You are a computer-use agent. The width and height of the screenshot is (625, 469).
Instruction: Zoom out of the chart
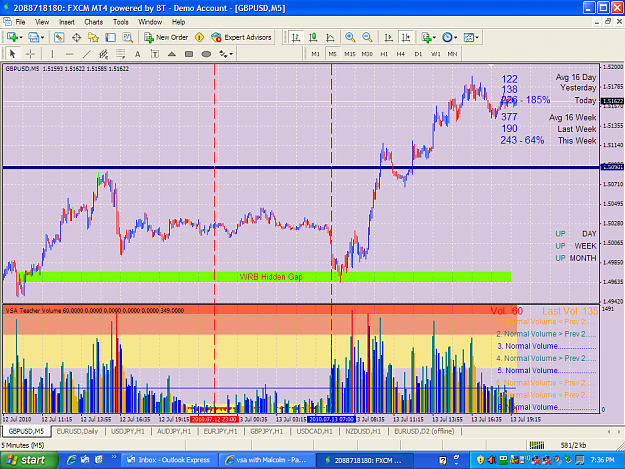(x=367, y=37)
